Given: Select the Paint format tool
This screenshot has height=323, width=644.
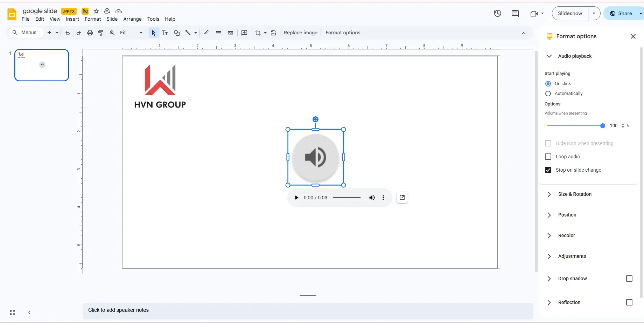Looking at the screenshot, I should (101, 33).
